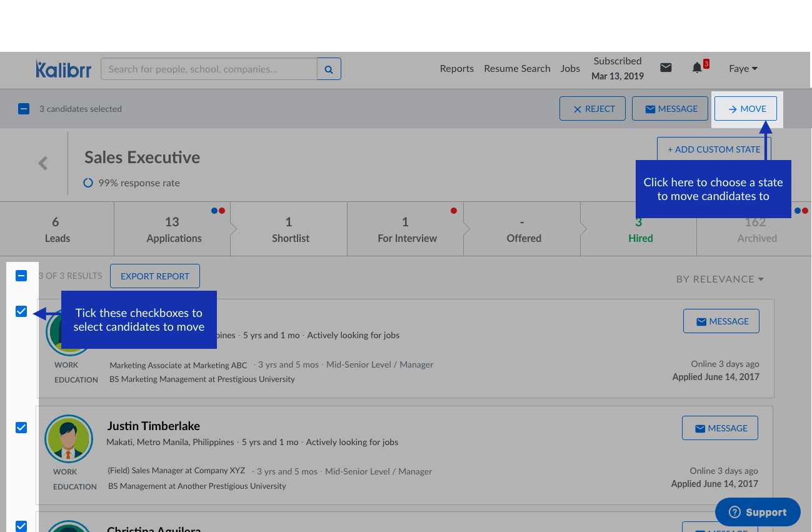Uncheck the first candidate's checkbox
The height and width of the screenshot is (532, 812).
tap(21, 311)
